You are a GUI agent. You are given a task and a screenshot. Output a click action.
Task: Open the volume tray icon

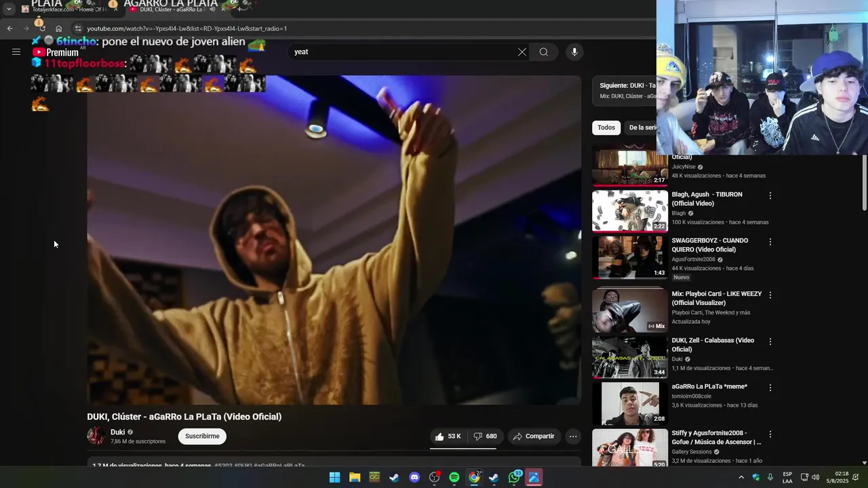click(816, 477)
